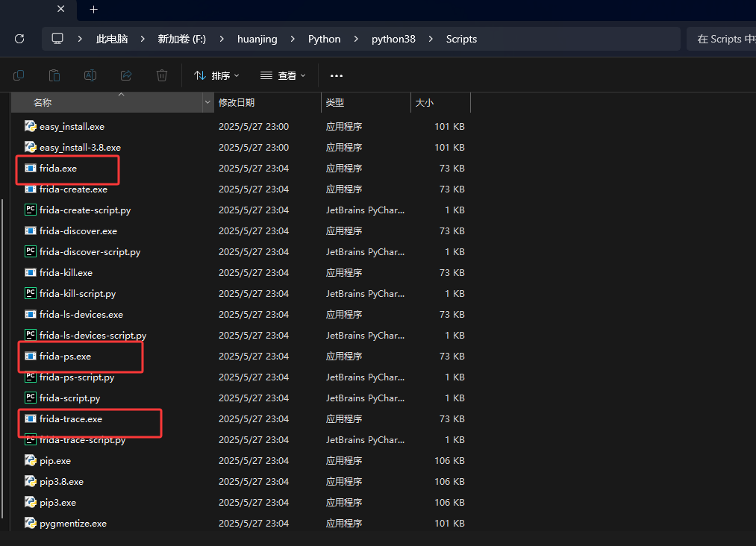Select the pygmentize.exe Python icon
Viewport: 756px width, 546px height.
point(31,523)
